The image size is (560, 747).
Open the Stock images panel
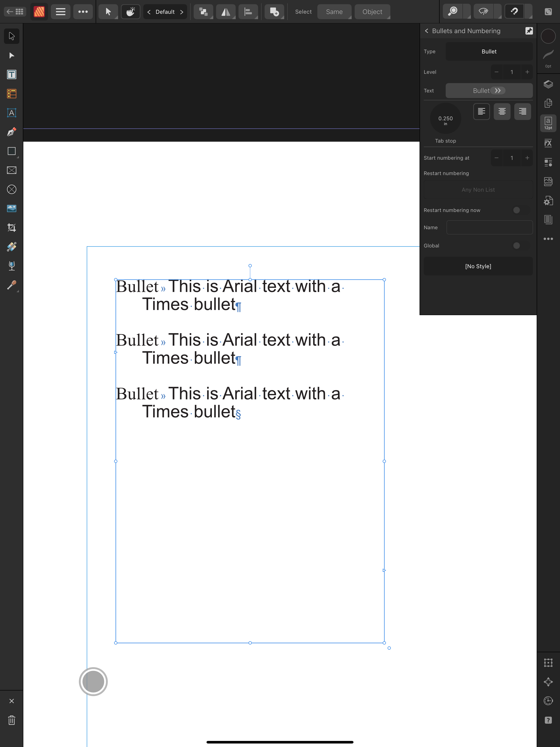(548, 182)
